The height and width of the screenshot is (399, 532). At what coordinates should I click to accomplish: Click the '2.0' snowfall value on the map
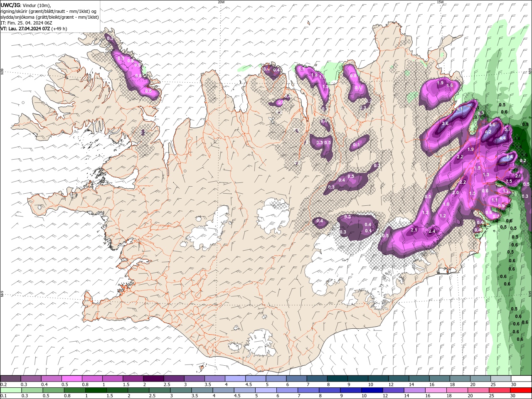pyautogui.click(x=456, y=192)
